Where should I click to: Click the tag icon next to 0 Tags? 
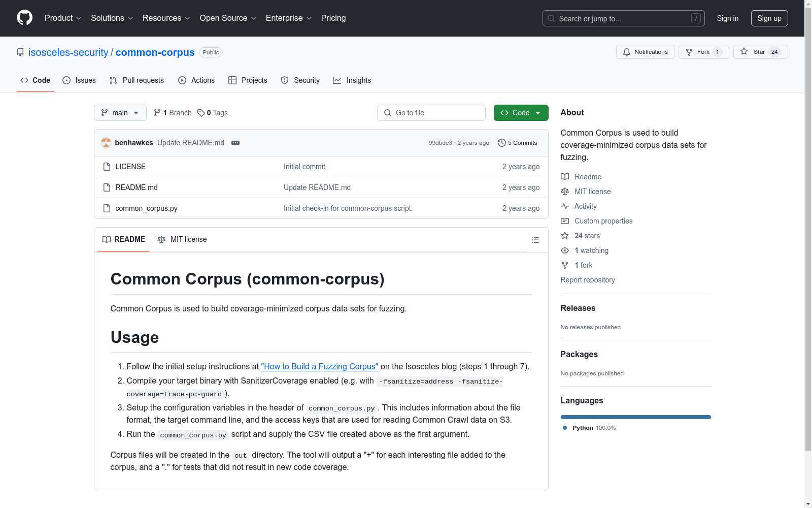point(201,113)
